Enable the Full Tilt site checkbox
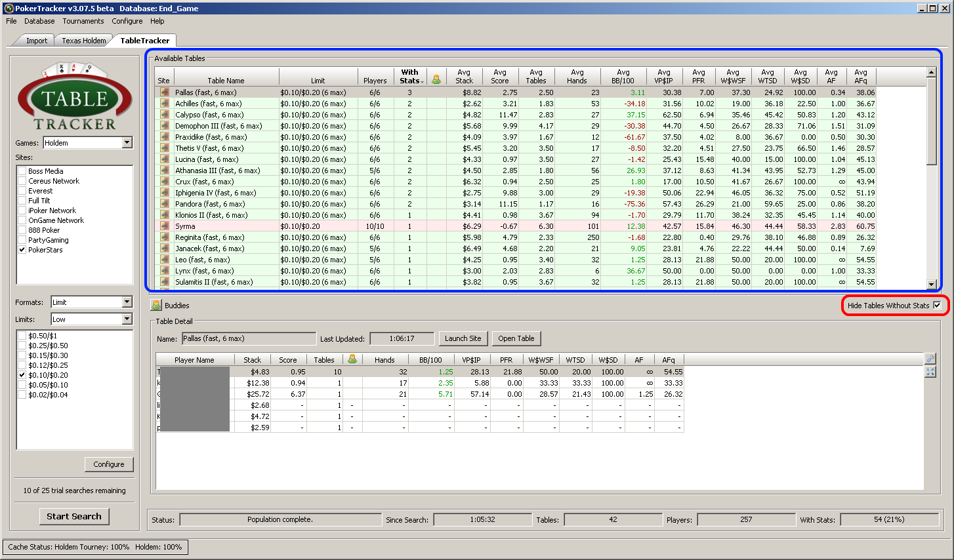This screenshot has width=954, height=560. tap(22, 201)
